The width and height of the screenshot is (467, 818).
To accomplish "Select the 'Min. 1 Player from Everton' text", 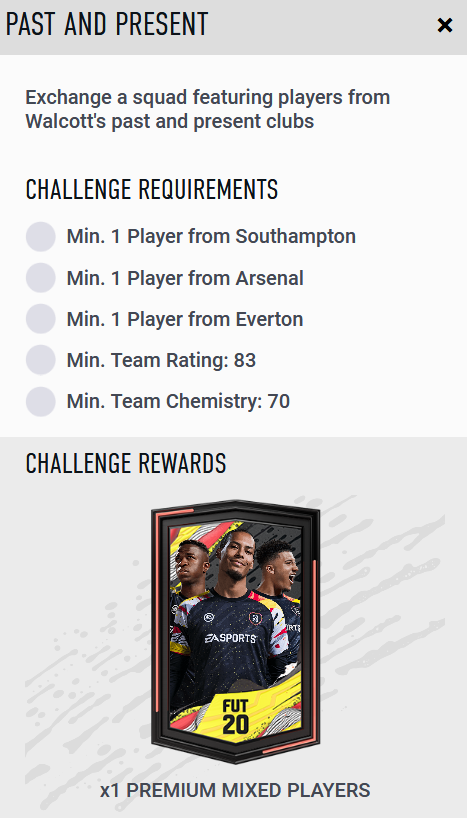I will coord(185,319).
